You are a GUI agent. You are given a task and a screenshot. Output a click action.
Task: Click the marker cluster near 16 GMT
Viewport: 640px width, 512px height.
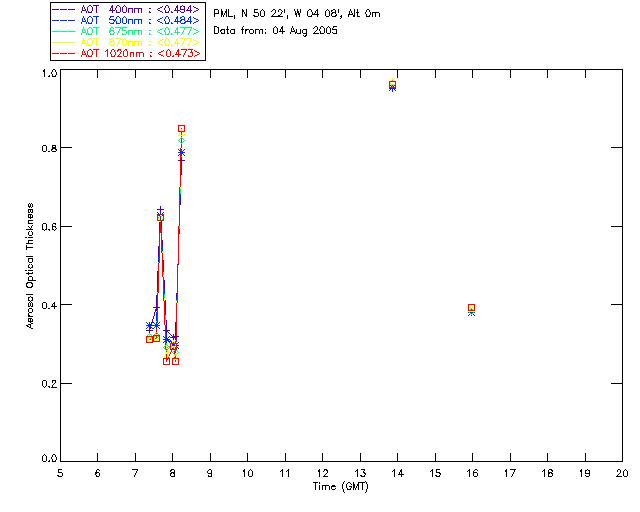pos(471,310)
